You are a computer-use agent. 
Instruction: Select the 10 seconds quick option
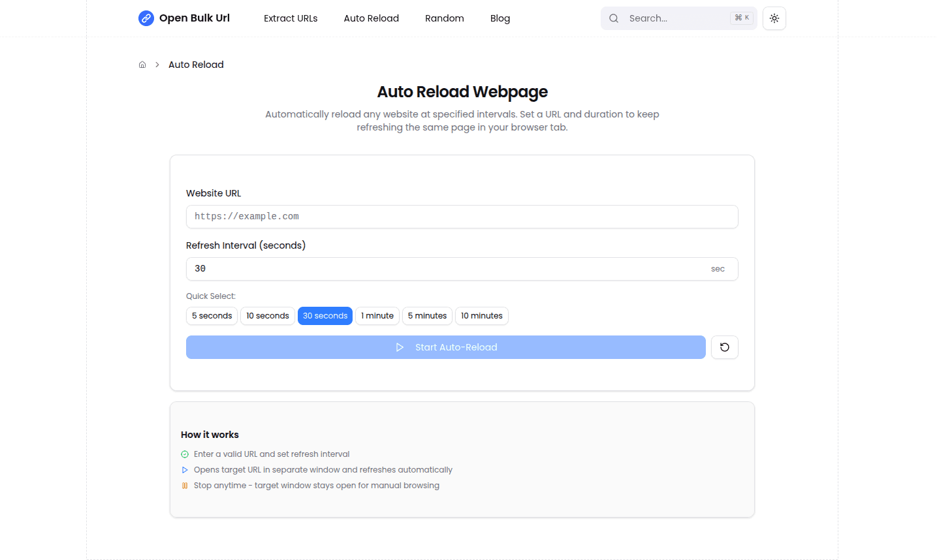tap(267, 316)
